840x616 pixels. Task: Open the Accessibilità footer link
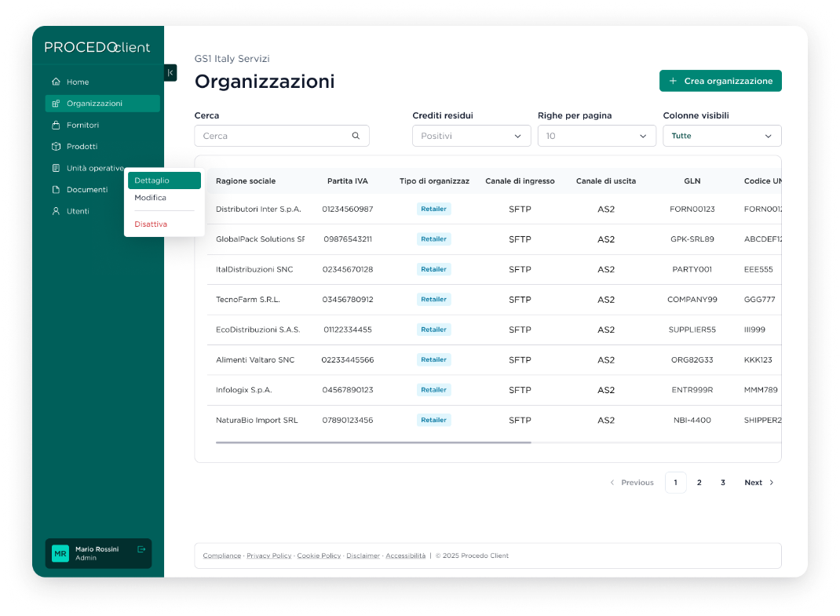point(406,556)
